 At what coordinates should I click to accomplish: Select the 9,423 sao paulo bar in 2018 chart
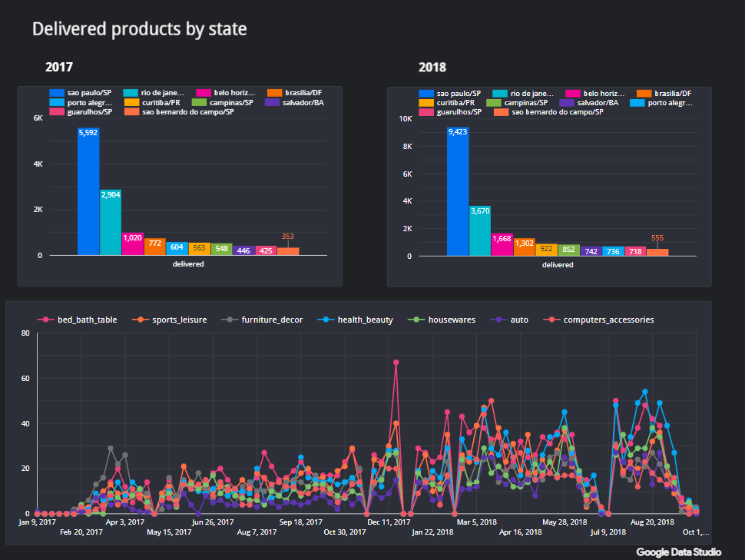(458, 192)
